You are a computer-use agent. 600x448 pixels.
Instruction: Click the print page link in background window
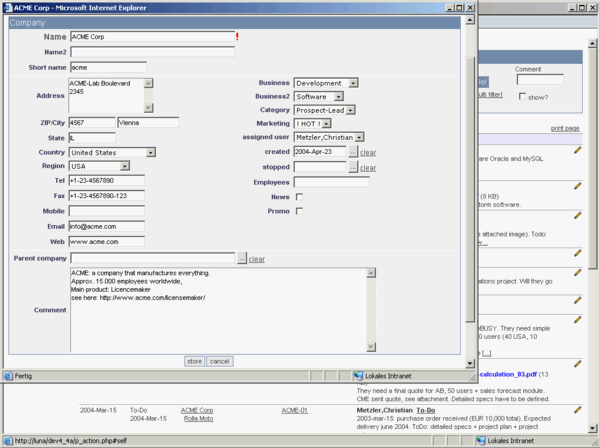565,128
